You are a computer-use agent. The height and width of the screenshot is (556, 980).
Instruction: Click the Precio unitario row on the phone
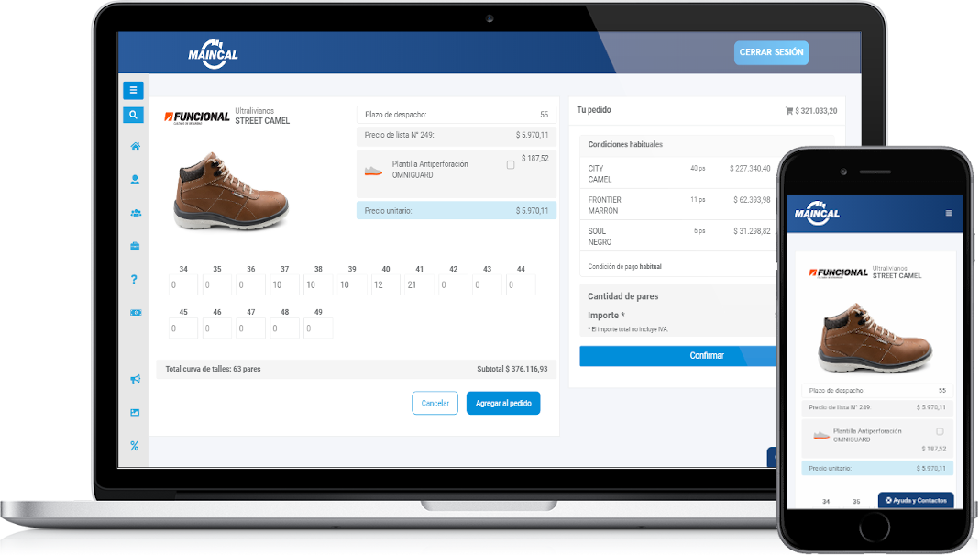[x=877, y=468]
